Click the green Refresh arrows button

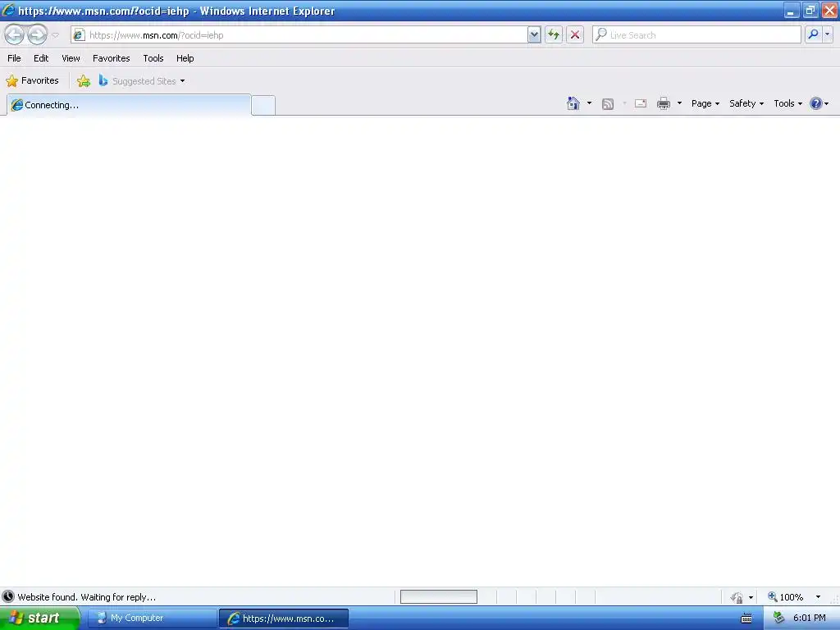[x=554, y=34]
